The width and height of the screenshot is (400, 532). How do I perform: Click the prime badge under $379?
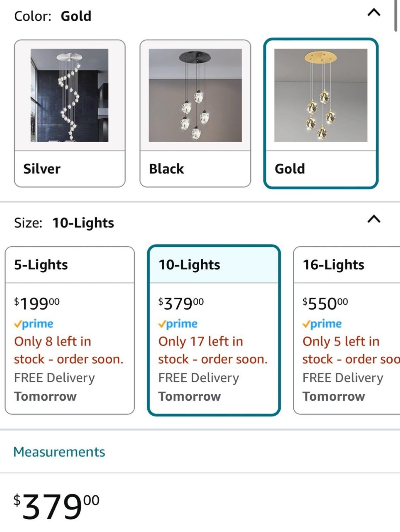pos(178,324)
